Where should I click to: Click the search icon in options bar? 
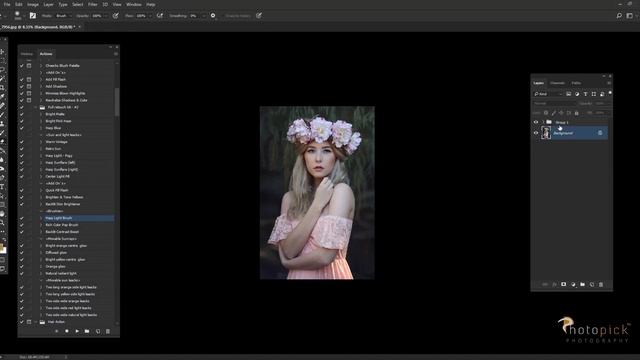[x=619, y=16]
